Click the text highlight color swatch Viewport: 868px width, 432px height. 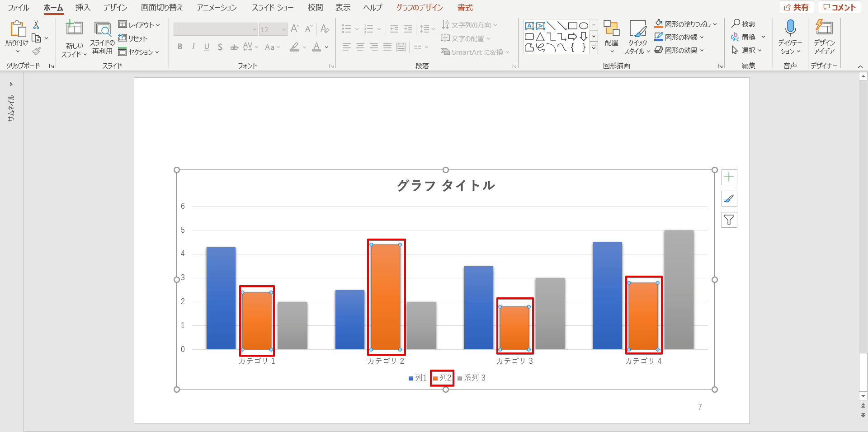(295, 47)
